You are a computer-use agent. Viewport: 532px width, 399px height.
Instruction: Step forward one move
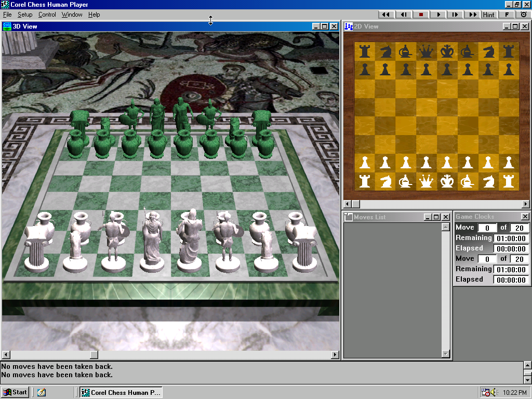[x=455, y=15]
